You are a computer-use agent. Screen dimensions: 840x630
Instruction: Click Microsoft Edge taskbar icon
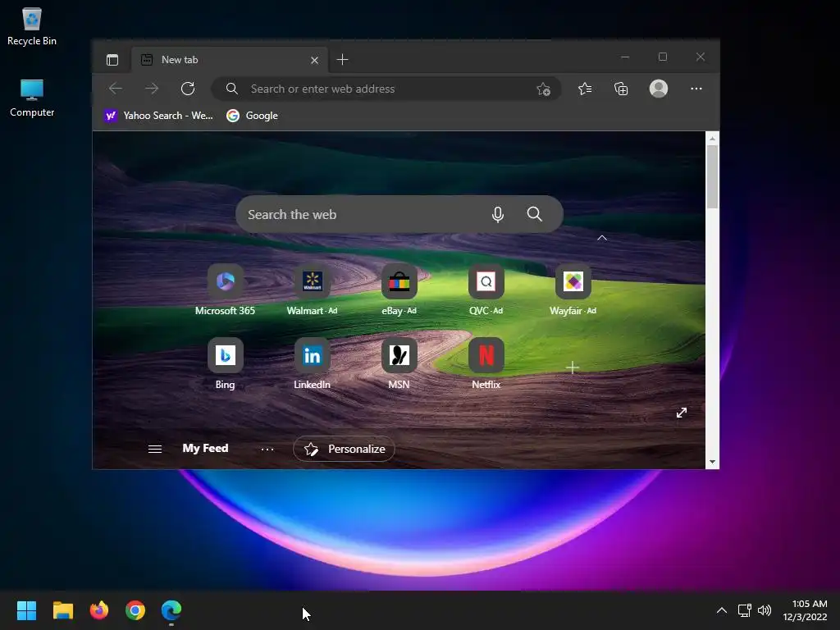[171, 610]
